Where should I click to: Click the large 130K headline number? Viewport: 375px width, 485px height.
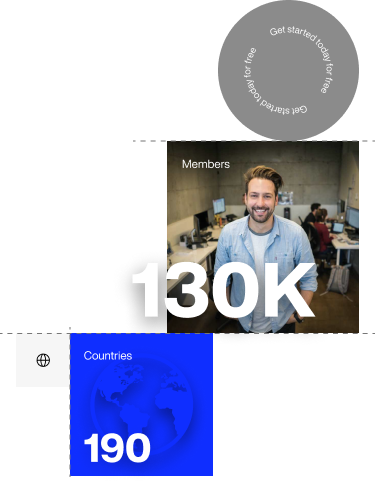pos(223,290)
